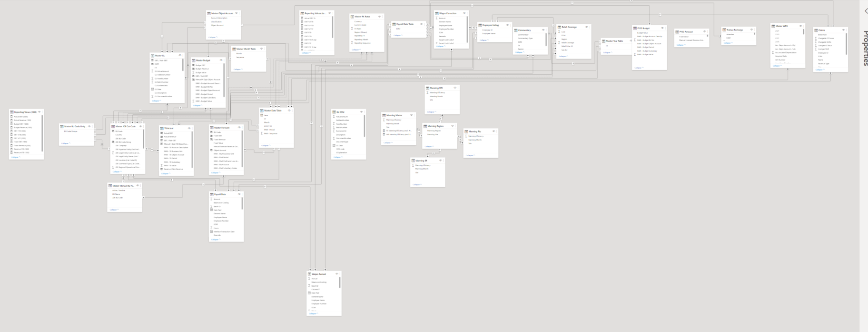The width and height of the screenshot is (868, 332).
Task: Select the Manning Rio table icon
Action: (466, 131)
